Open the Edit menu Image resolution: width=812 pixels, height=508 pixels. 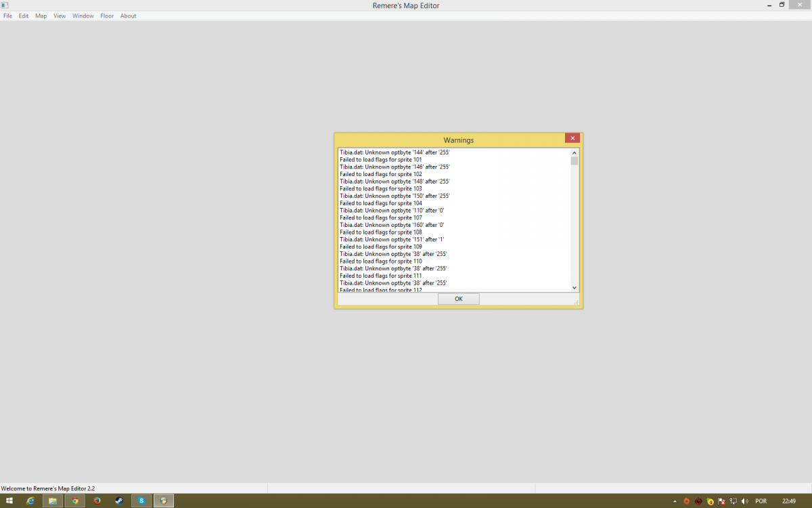pos(24,16)
